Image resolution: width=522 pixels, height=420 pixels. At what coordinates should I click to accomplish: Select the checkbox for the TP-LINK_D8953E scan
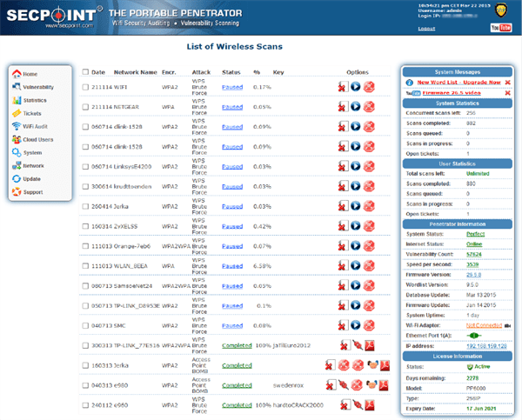pos(85,306)
